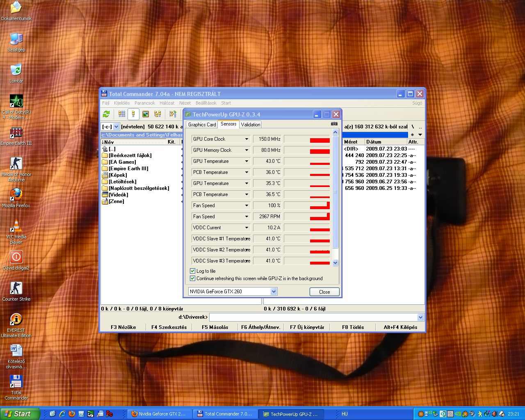Switch to the Validation tab
Viewport: 525px width, 420px height.
250,124
